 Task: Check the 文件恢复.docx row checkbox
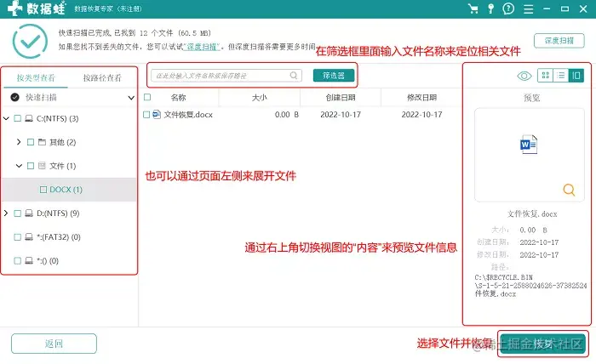(146, 114)
